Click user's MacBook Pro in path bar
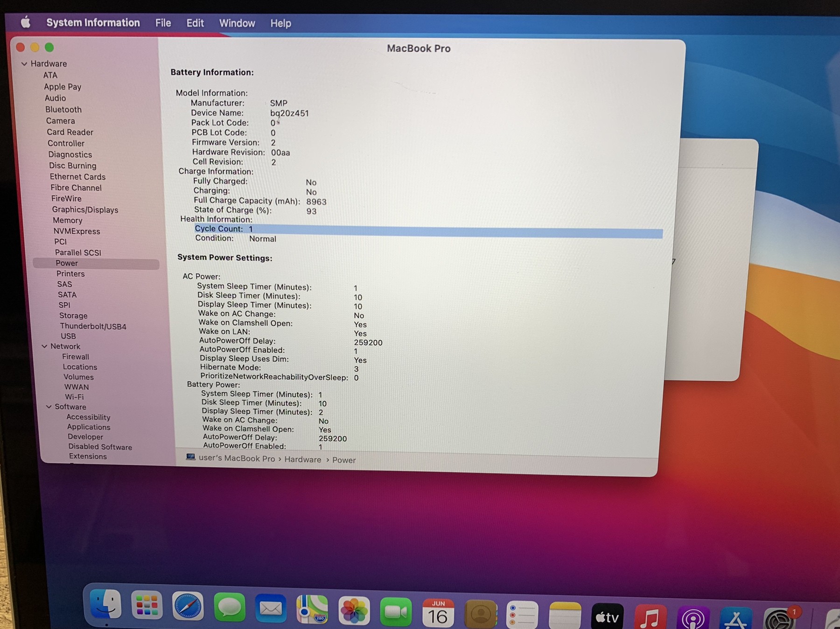840x629 pixels. click(x=237, y=458)
